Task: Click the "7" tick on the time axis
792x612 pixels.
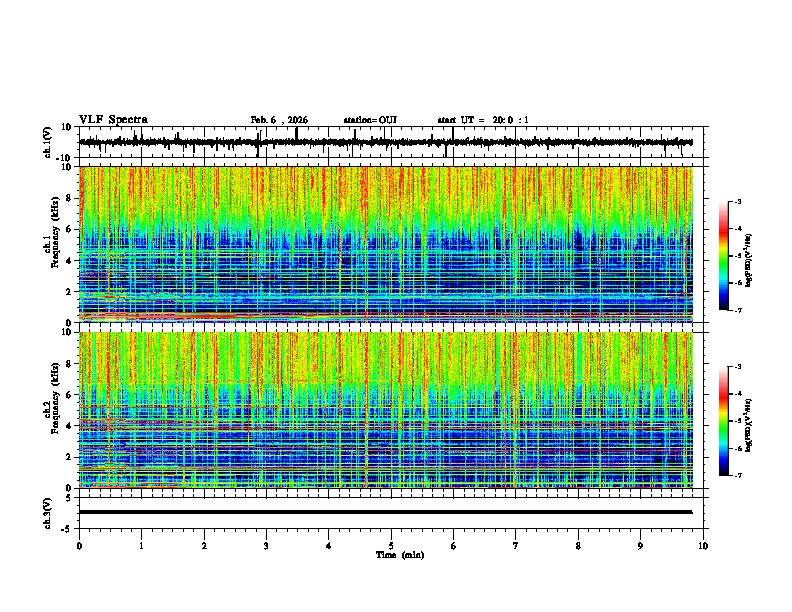Action: pos(516,546)
